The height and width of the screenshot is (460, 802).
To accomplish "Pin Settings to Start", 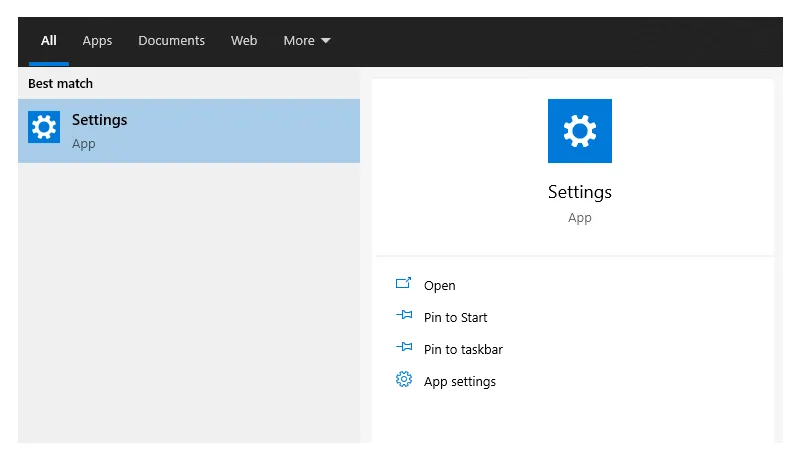I will tap(455, 317).
